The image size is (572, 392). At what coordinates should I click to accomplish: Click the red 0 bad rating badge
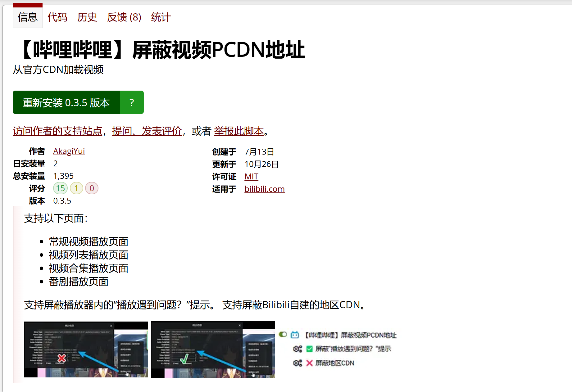point(92,188)
